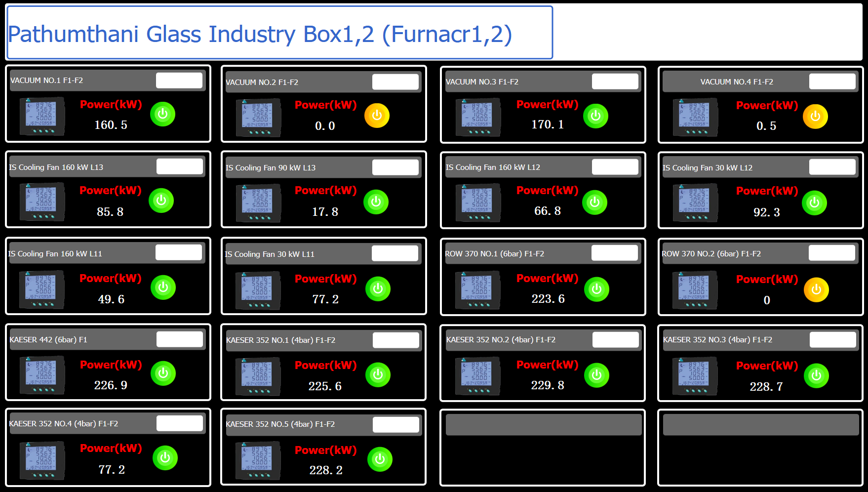Viewport: 868px width, 492px height.
Task: Toggle the IS Cooling Fan 160 kW L11 power button
Action: (163, 287)
